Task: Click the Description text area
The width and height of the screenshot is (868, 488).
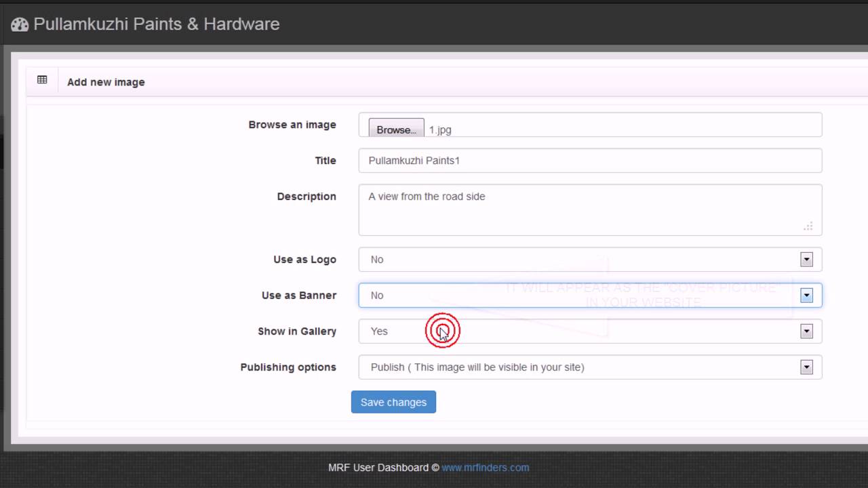Action: (x=590, y=210)
